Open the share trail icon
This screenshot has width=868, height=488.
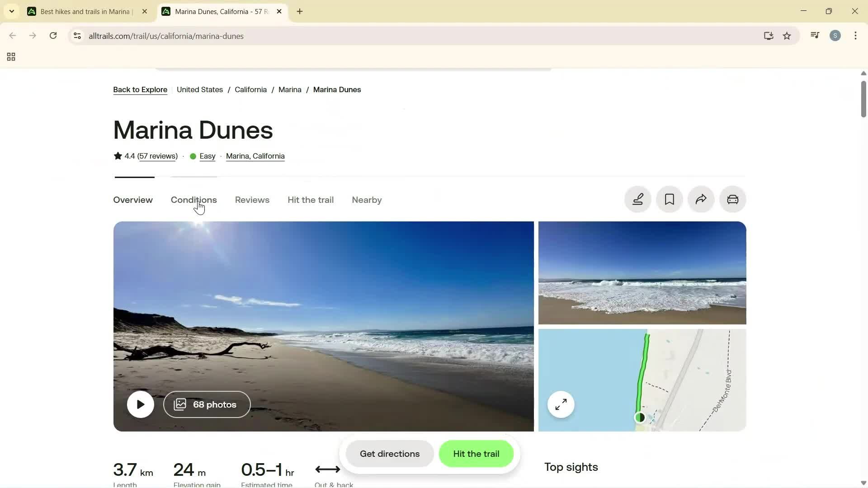tap(701, 199)
